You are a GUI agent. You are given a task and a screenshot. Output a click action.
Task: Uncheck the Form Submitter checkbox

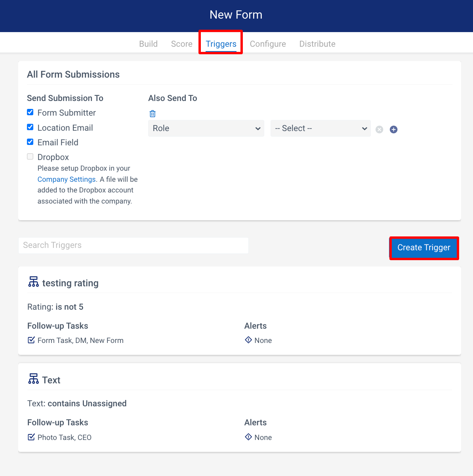[30, 112]
